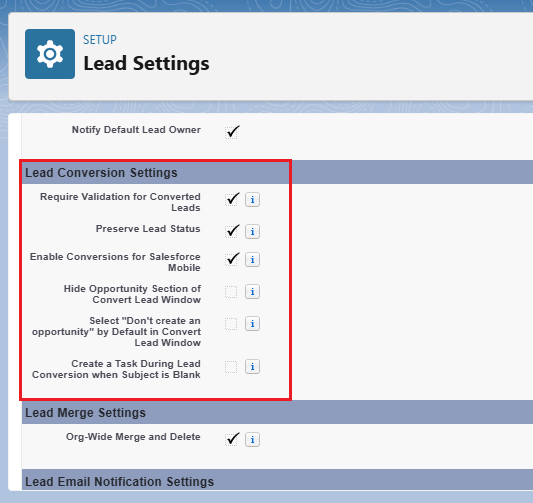The image size is (533, 503).
Task: Disable Enable Conversions for Salesforce Mobile checkbox
Action: click(x=231, y=260)
